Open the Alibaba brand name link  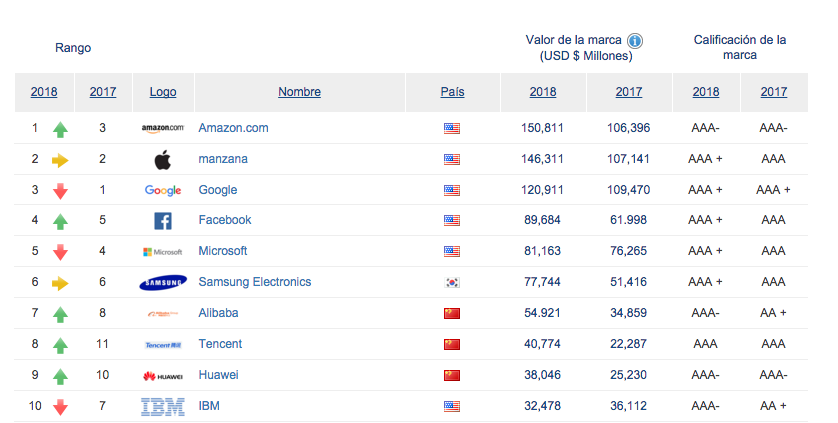click(218, 313)
